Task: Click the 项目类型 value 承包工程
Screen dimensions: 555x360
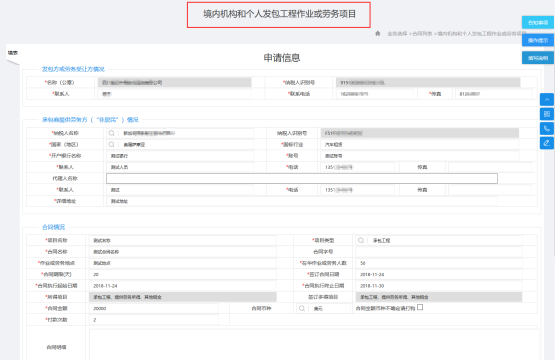Action: [x=382, y=240]
